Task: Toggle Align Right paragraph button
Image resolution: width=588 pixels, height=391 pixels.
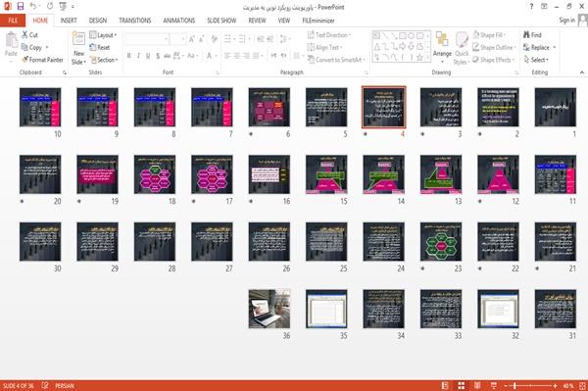Action: click(246, 56)
